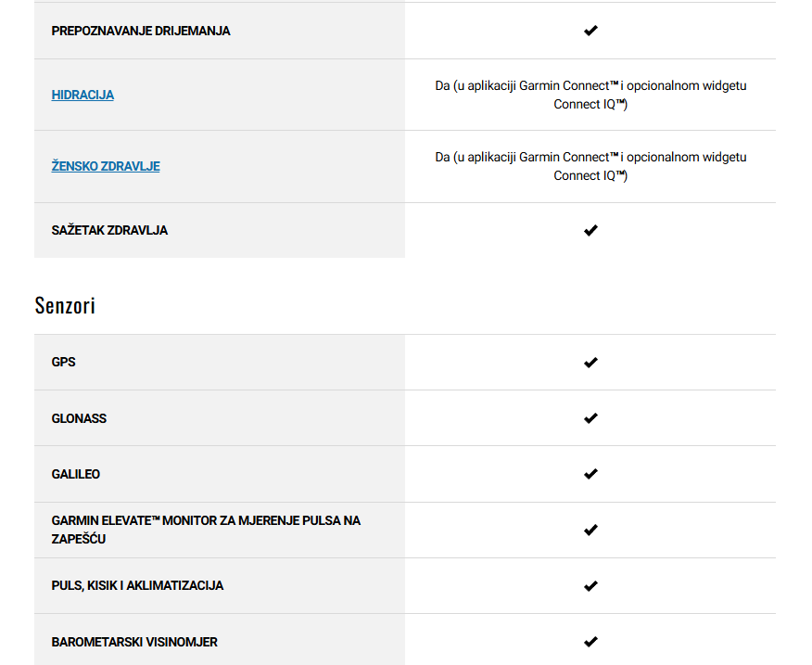Screen dimensions: 812x665
Task: Click the GLONASS row checkmark
Action: pyautogui.click(x=590, y=417)
